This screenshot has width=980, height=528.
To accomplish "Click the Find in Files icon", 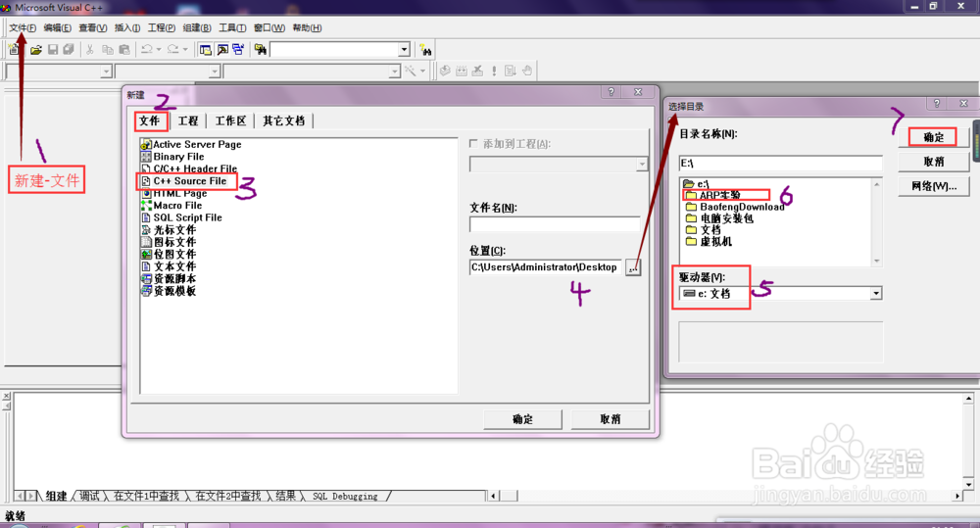I will [261, 49].
